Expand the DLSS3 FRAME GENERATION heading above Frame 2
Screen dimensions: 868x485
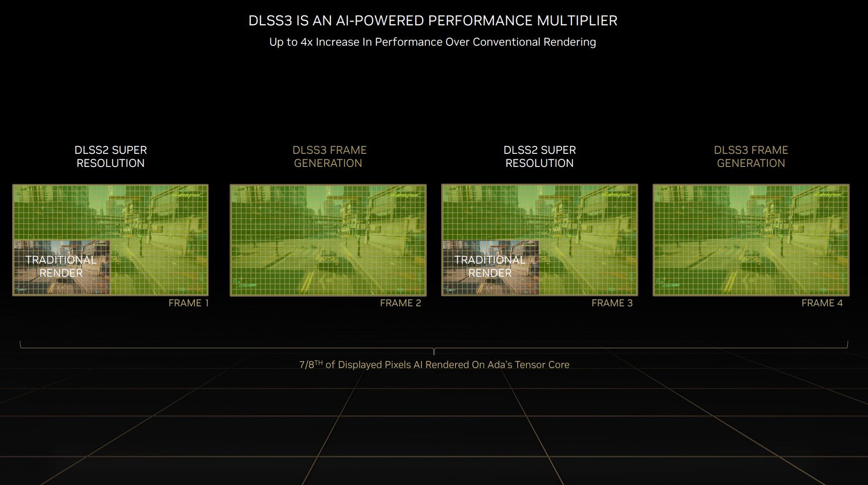(x=329, y=157)
